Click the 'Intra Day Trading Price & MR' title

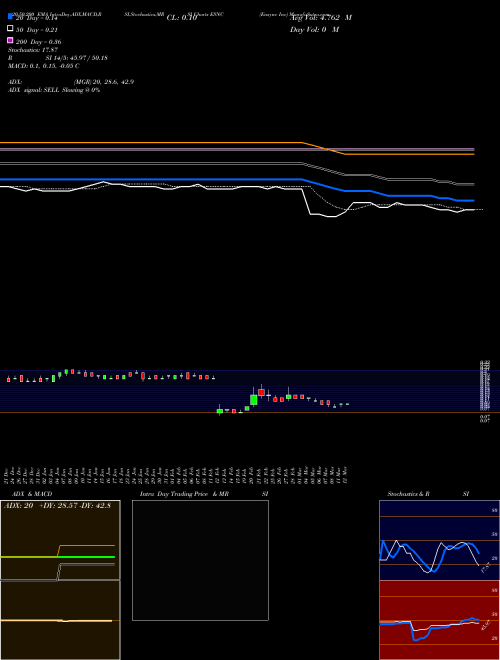coord(184,494)
